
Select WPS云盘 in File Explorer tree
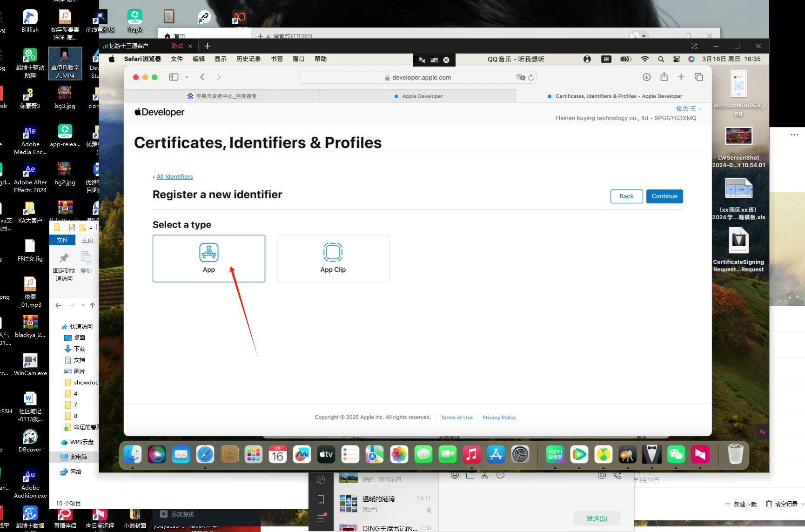(x=77, y=442)
